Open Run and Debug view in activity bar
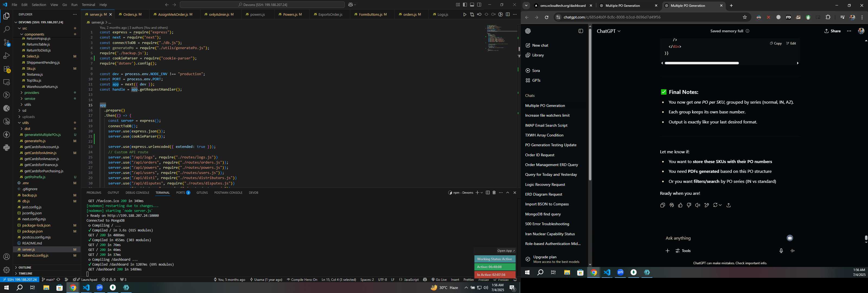868x293 pixels. click(x=7, y=56)
